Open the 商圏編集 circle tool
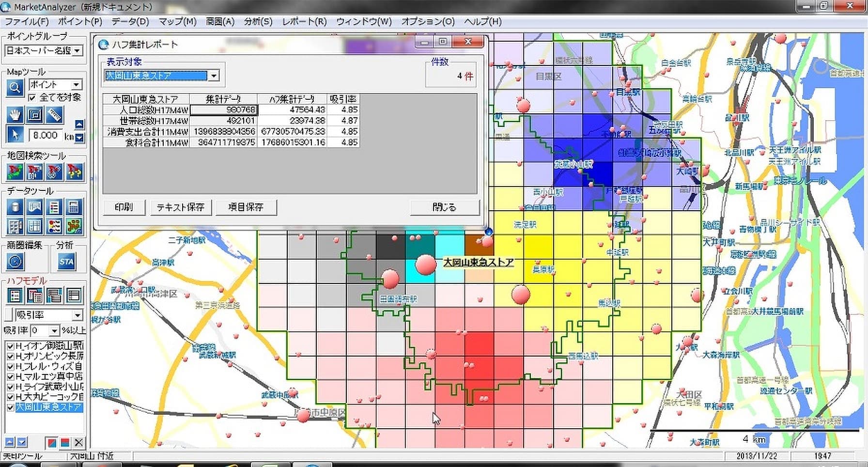868x467 pixels. tap(15, 262)
